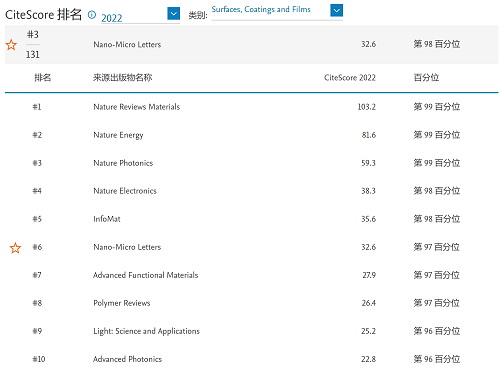Click rank number #9
500x375 pixels.
tap(37, 331)
